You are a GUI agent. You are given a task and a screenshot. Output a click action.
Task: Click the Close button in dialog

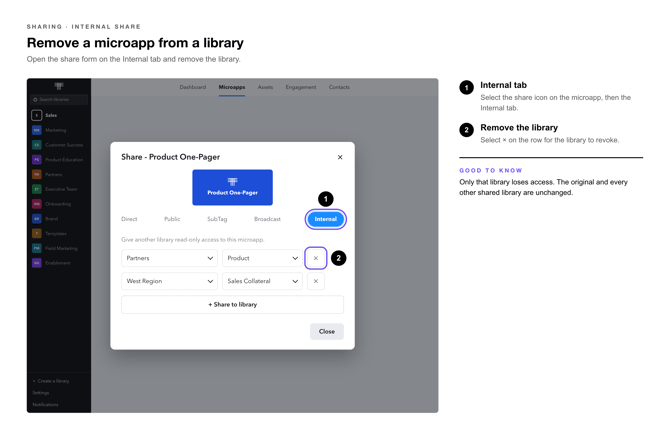tap(327, 332)
